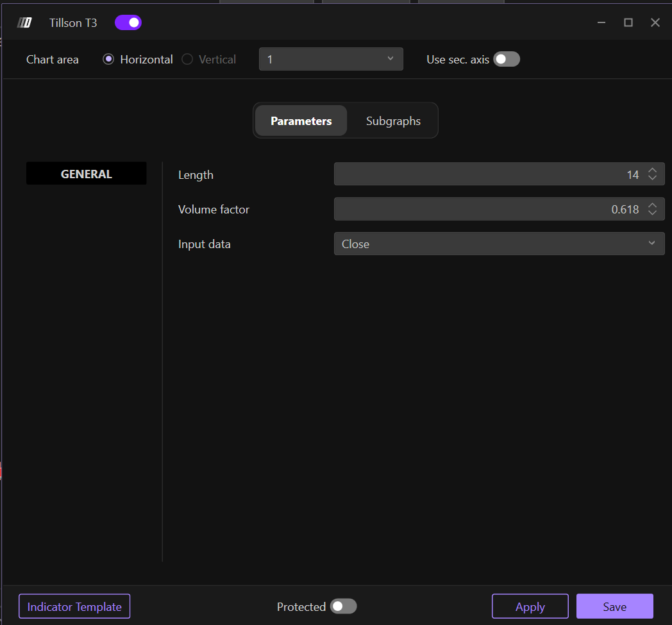
Task: Click the app logo icon in title bar
Action: (x=24, y=23)
